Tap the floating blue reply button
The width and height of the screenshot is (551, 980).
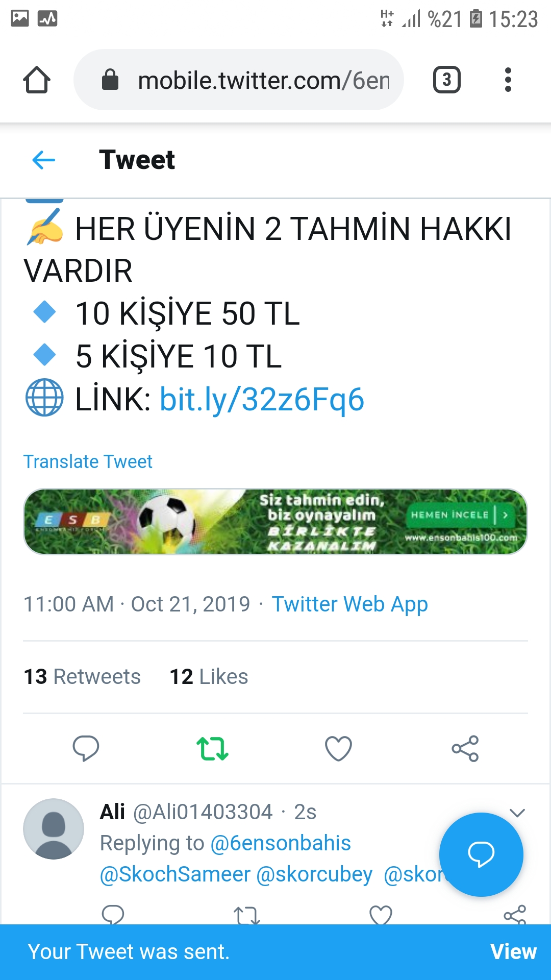point(481,854)
